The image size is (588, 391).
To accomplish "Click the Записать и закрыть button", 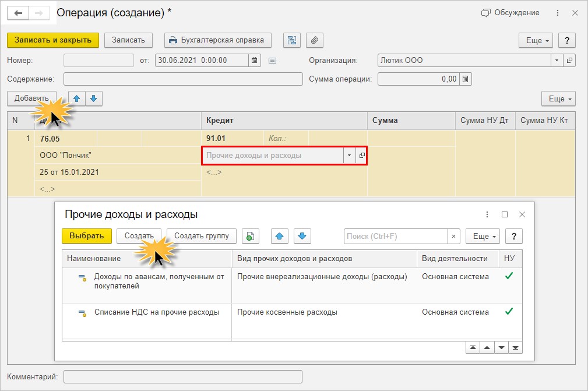I will coord(53,40).
